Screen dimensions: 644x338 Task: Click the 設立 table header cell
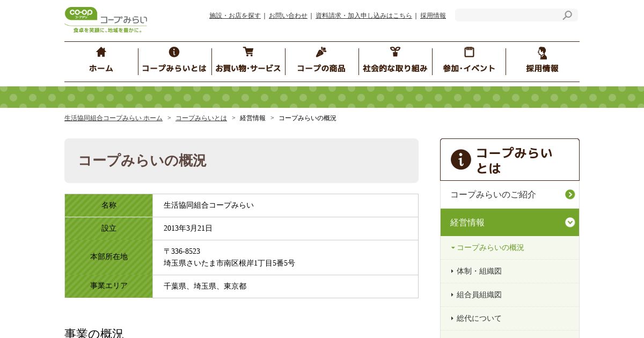[109, 229]
